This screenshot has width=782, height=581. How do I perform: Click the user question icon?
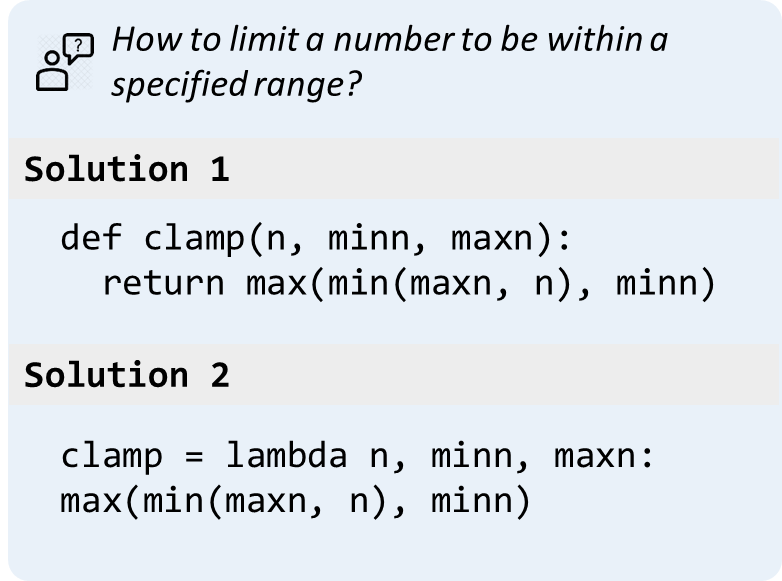64,63
